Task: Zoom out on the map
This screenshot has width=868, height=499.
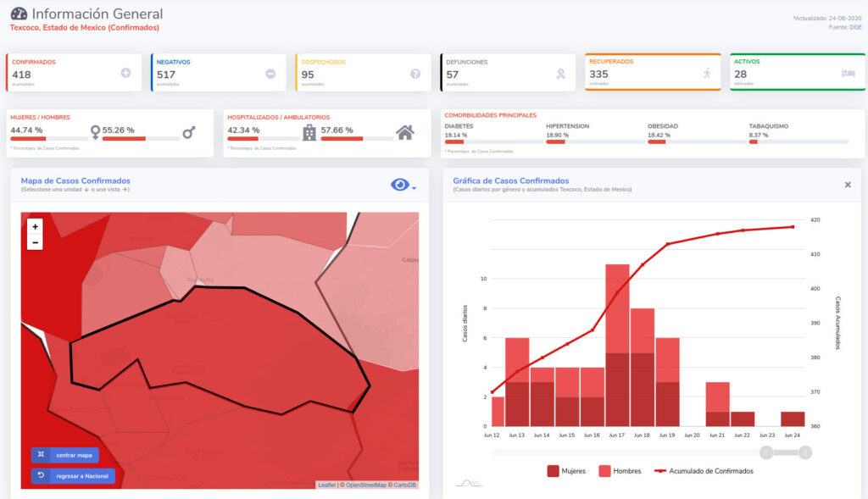Action: [35, 242]
